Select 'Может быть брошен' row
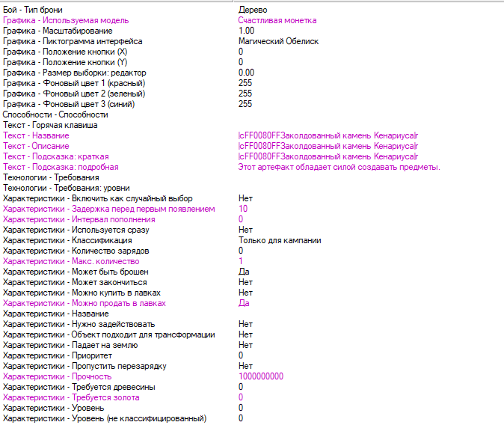This screenshot has width=504, height=431. (76, 272)
